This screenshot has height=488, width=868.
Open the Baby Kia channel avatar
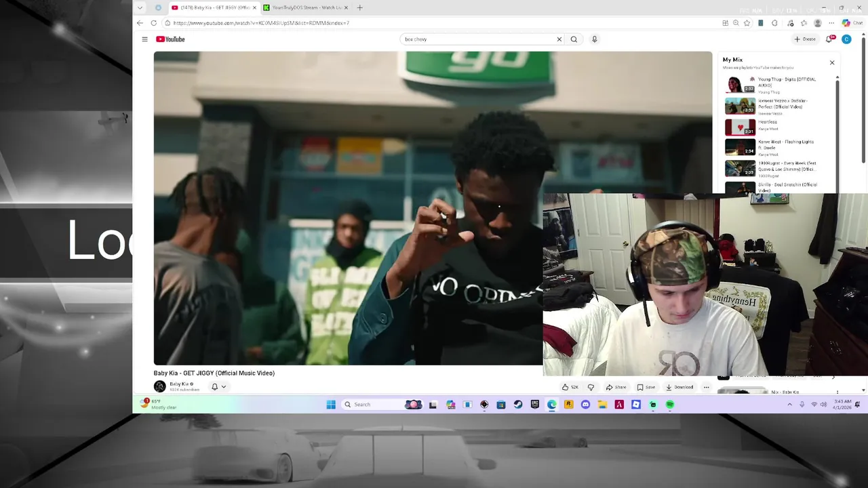pos(159,386)
